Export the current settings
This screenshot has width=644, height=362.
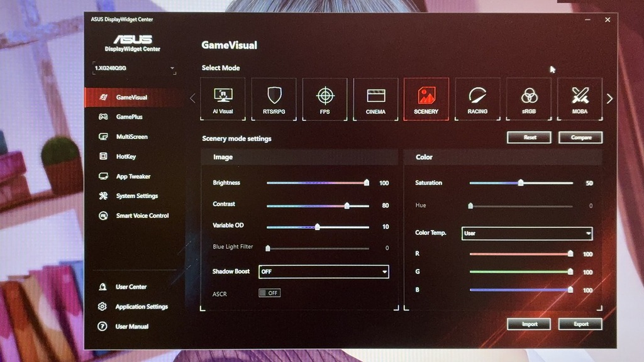(x=580, y=324)
